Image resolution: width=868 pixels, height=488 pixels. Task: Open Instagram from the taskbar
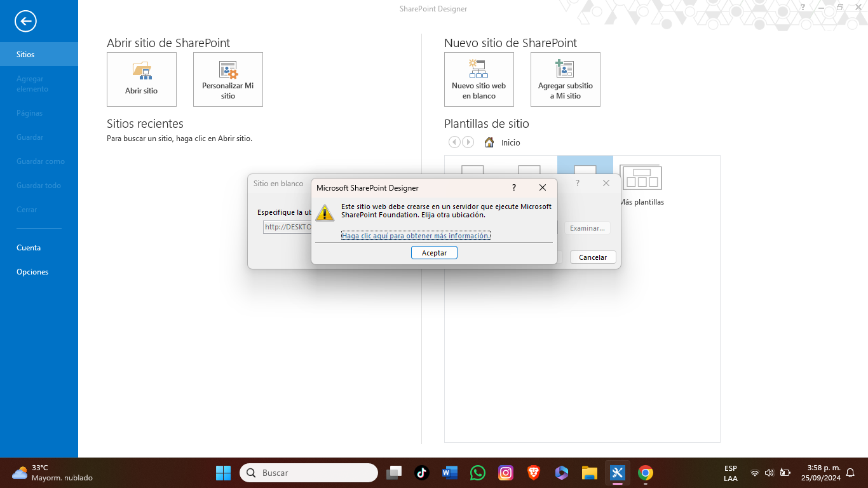(x=506, y=473)
